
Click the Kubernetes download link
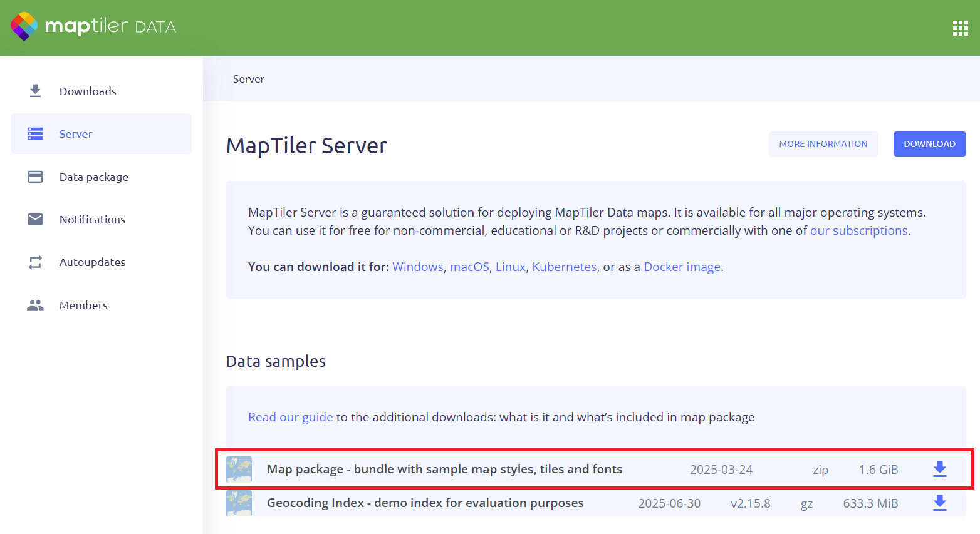(x=564, y=267)
